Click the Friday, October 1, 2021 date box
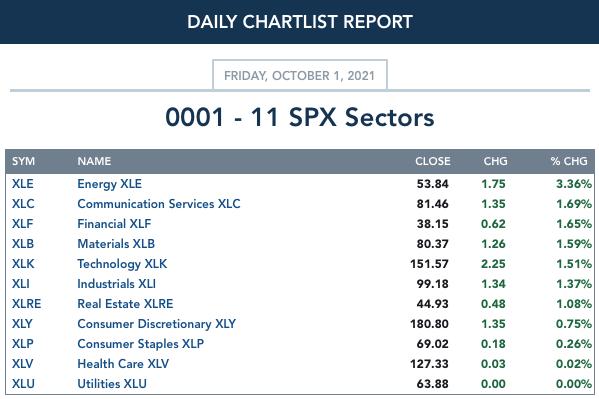The image size is (599, 399). click(300, 75)
